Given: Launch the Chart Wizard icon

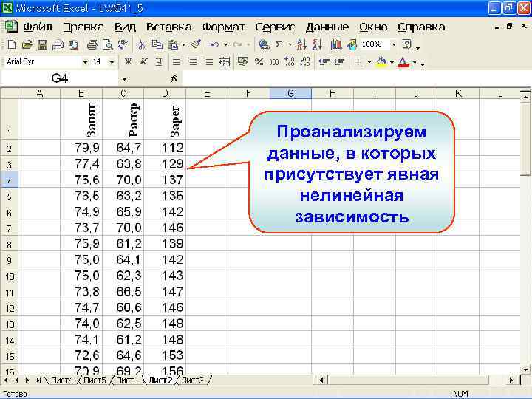Looking at the screenshot, I should pos(336,44).
